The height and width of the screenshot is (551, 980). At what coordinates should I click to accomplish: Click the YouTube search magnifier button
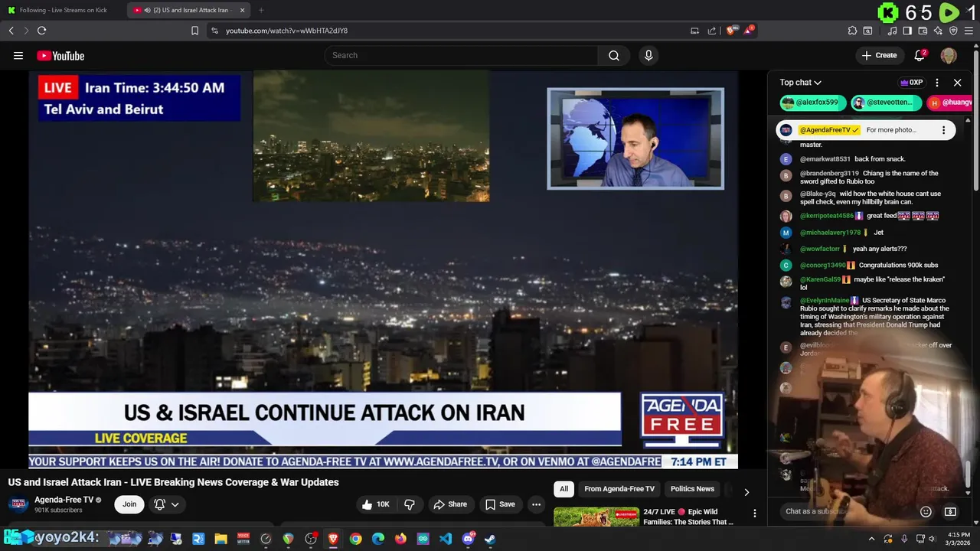[613, 55]
